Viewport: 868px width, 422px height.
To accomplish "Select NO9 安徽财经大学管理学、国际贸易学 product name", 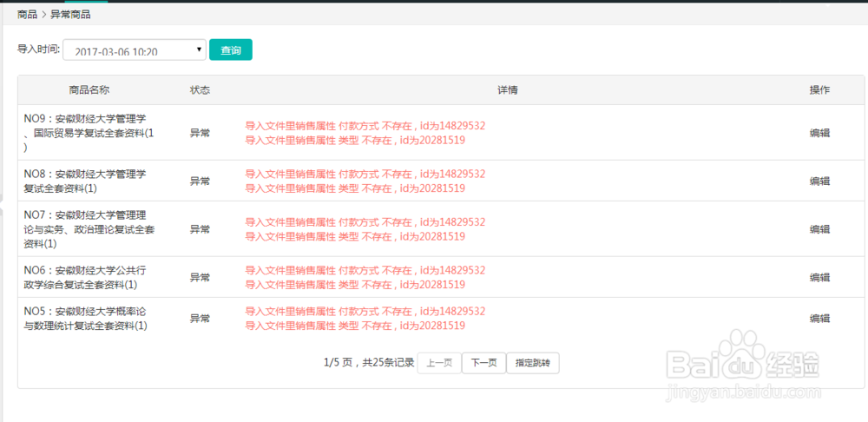I will coord(89,133).
